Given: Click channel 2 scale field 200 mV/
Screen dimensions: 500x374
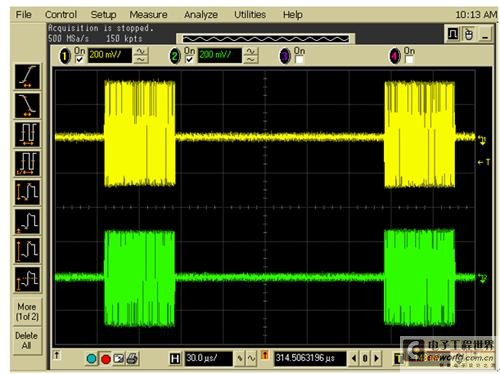Looking at the screenshot, I should pos(220,55).
